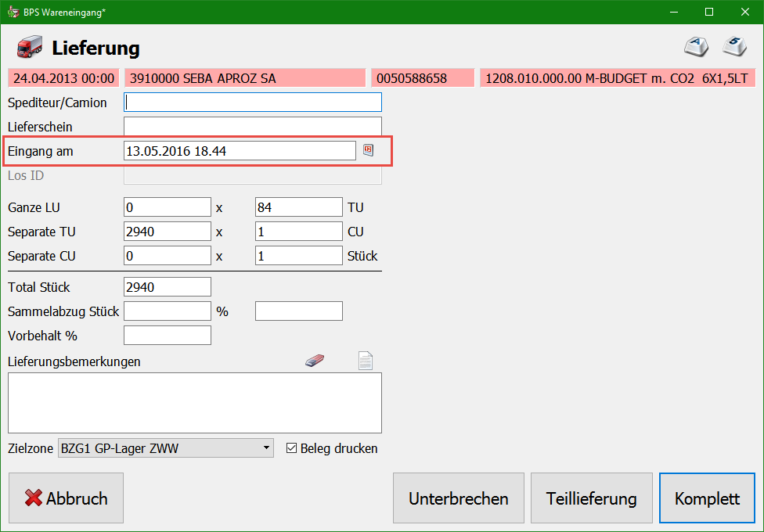Click the BPS Wareneingang title bar icon
Image resolution: width=764 pixels, height=532 pixels.
(x=13, y=12)
